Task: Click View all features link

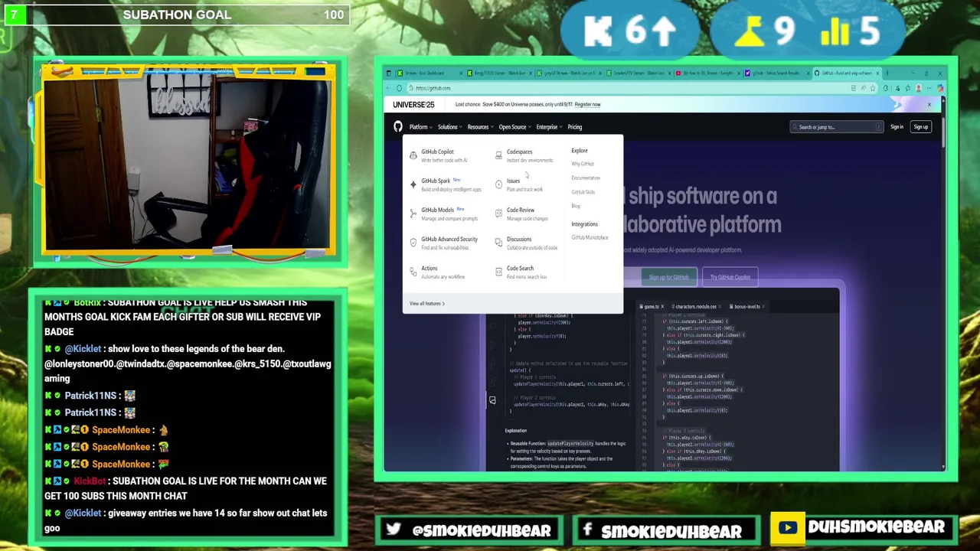Action: 427,304
